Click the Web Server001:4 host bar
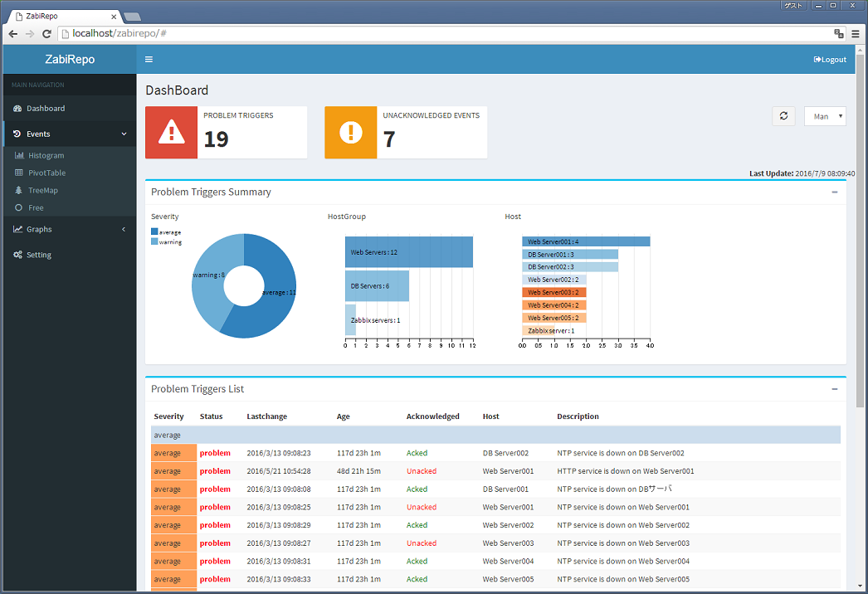868x594 pixels. [586, 241]
